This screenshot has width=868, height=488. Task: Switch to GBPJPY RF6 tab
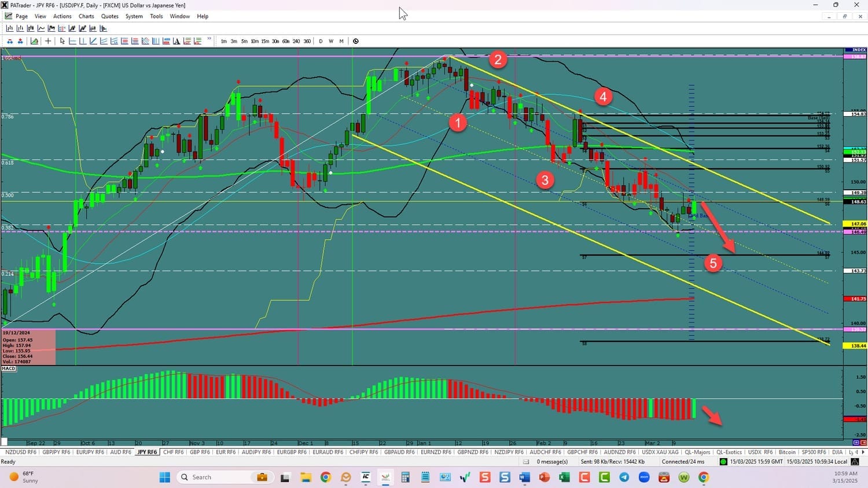coord(56,452)
